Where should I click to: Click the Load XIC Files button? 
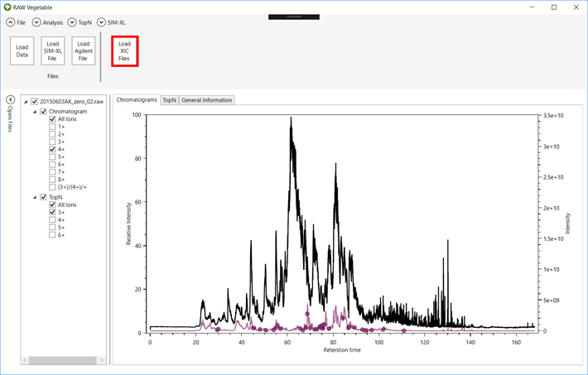coord(125,51)
